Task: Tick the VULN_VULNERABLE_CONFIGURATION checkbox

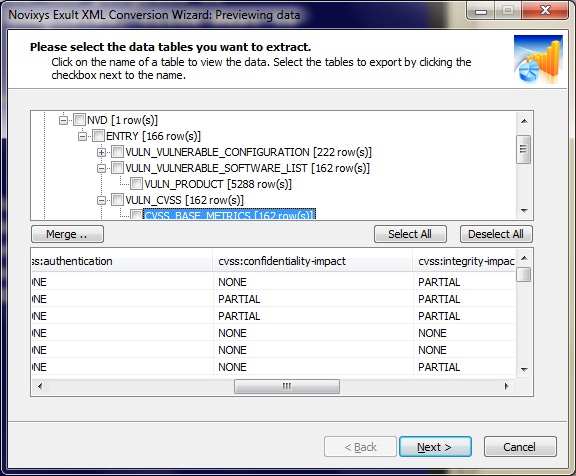Action: pyautogui.click(x=117, y=152)
